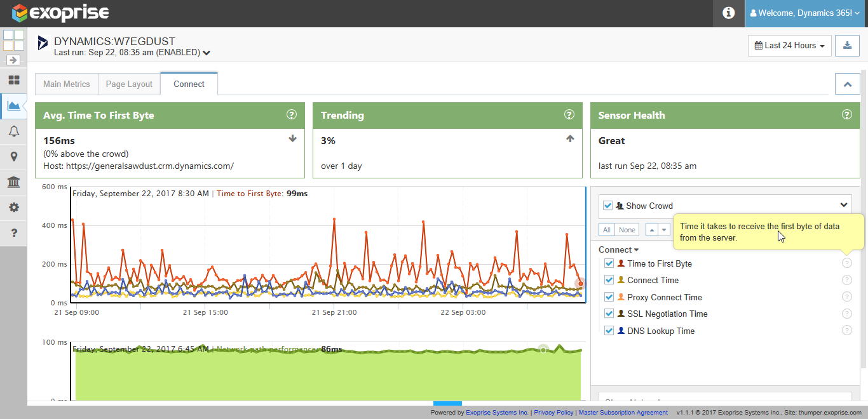868x419 pixels.
Task: Expand the sidebar with the arrow button
Action: pos(13,60)
